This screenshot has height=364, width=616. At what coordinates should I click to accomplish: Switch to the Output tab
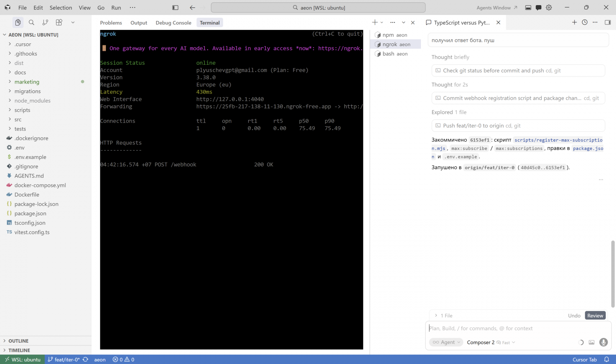(139, 22)
